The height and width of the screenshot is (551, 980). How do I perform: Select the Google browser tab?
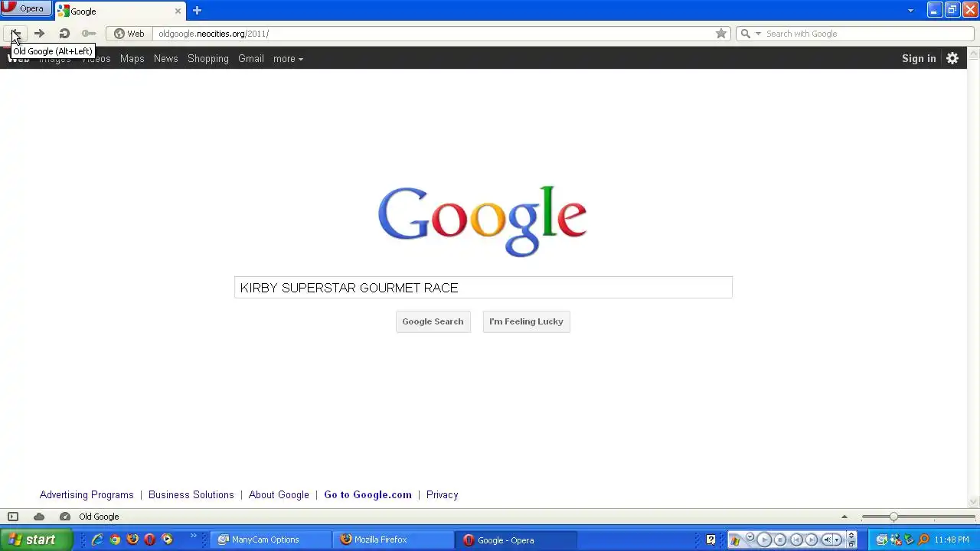pos(120,11)
